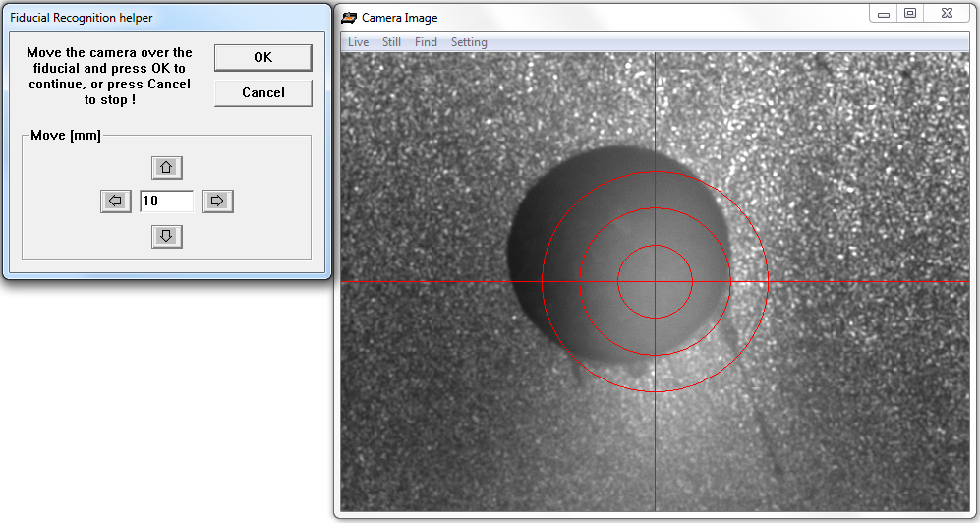980x523 pixels.
Task: Click the move up arrow button
Action: (167, 167)
